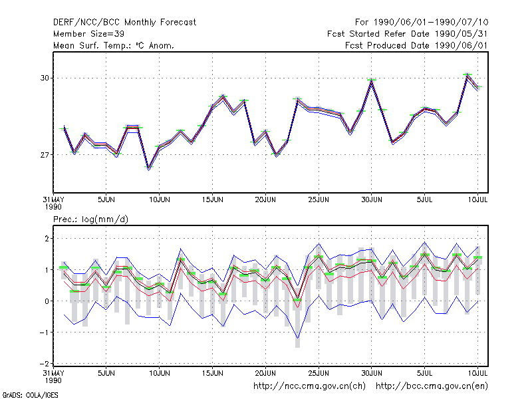Click the precipitation dip on 23 June
The width and height of the screenshot is (532, 399).
pos(297,300)
